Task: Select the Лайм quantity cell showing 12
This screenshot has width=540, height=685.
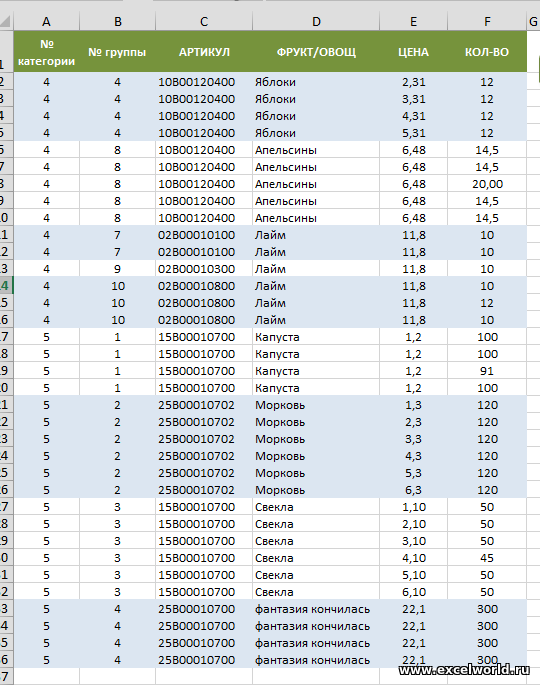Action: click(x=487, y=303)
